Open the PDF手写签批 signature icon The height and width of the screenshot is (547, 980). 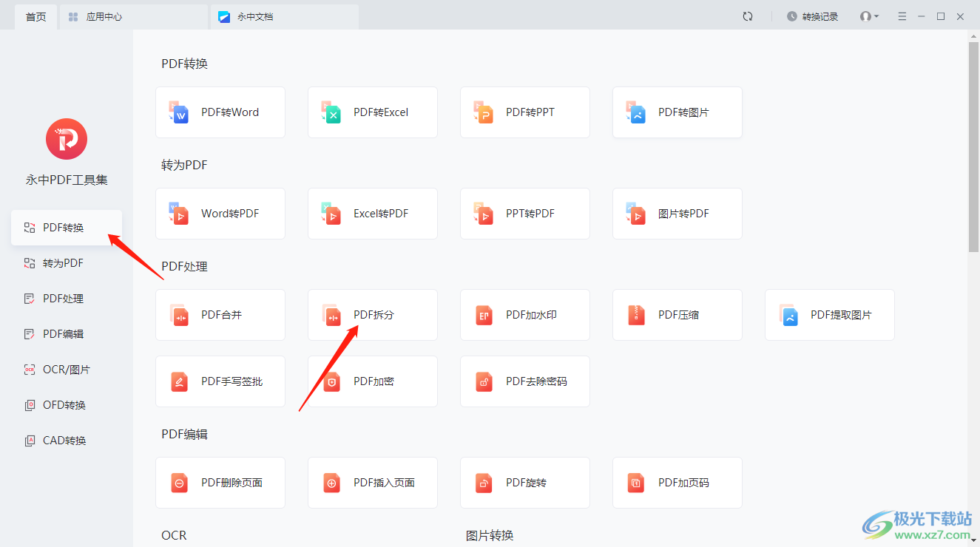[x=179, y=381]
